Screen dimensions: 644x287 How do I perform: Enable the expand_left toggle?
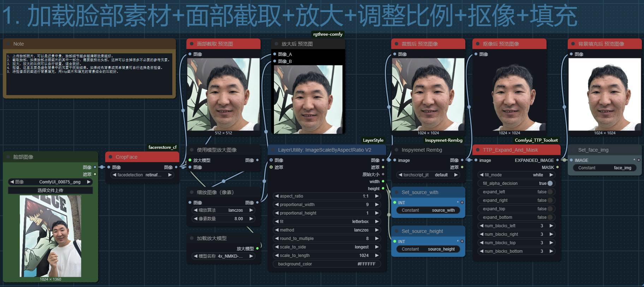[x=550, y=192]
